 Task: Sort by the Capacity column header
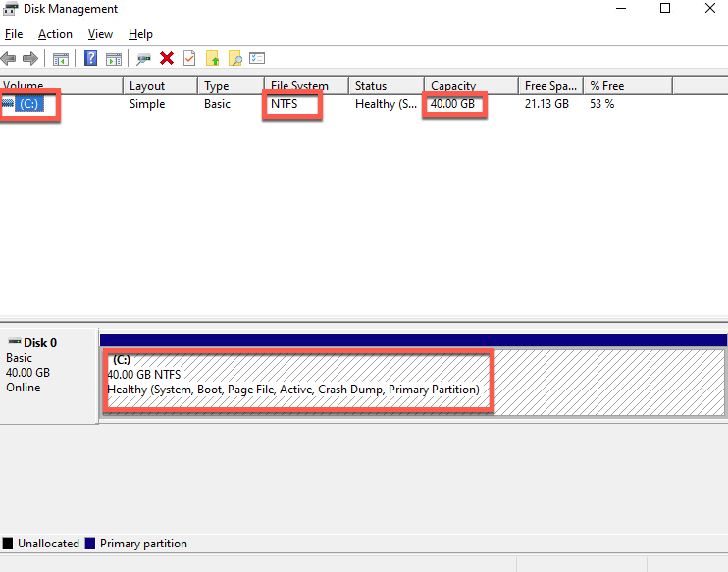[x=472, y=86]
